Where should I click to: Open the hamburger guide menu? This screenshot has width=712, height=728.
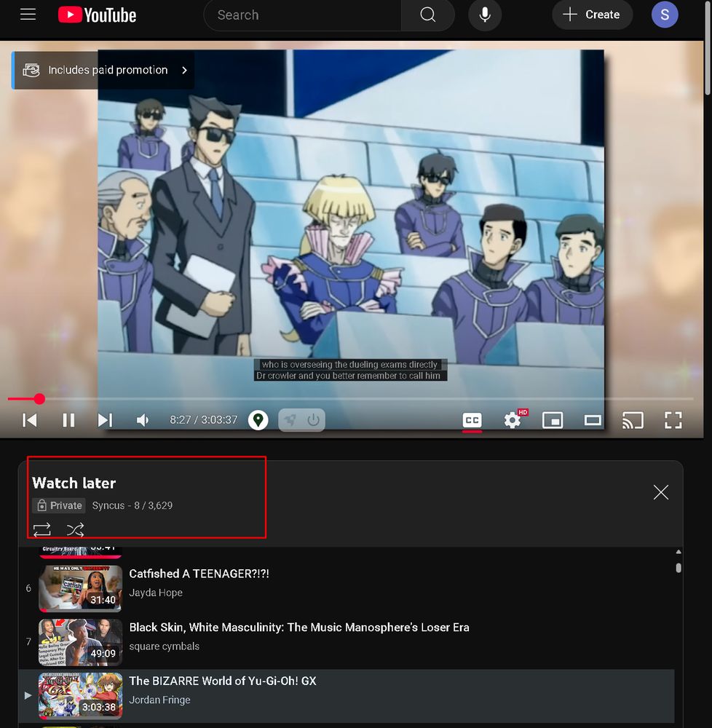pos(28,15)
